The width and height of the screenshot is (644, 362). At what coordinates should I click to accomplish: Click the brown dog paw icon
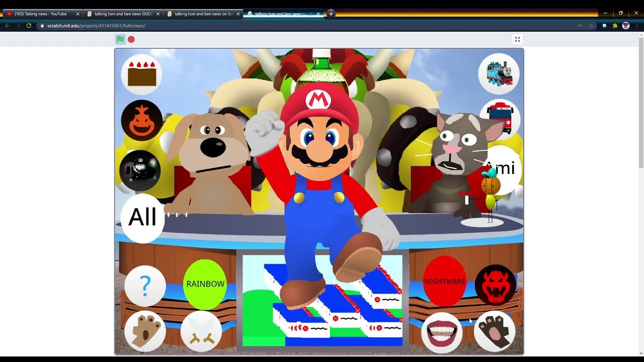(x=145, y=331)
